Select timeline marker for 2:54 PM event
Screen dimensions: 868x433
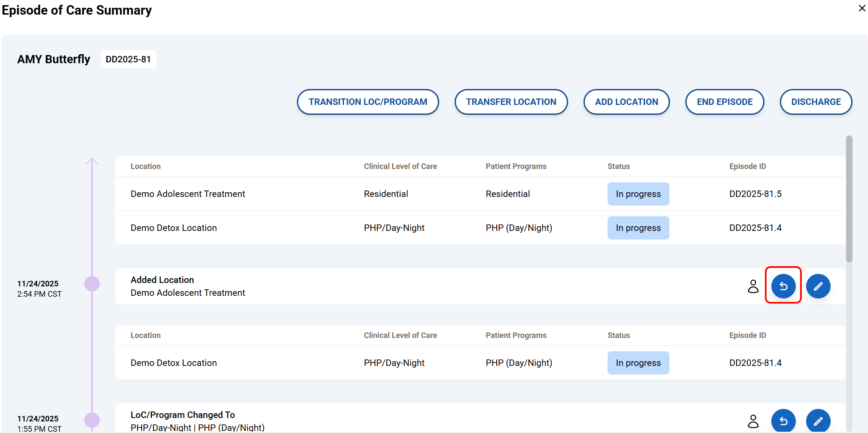(x=92, y=284)
